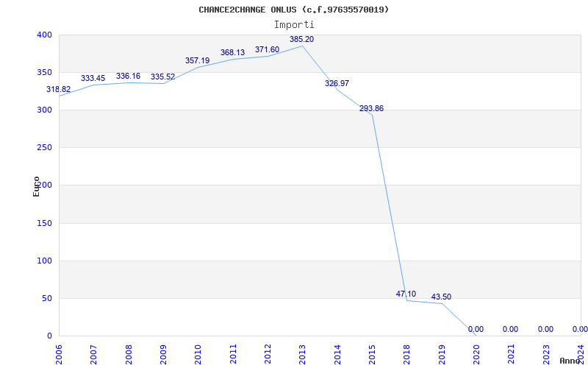Click the 2021 x-axis year label

coord(512,354)
